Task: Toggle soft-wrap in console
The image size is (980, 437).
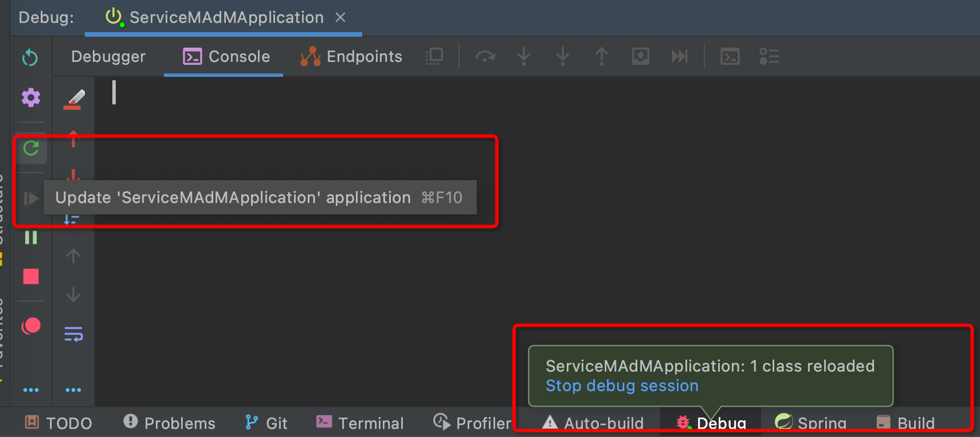Action: point(73,334)
